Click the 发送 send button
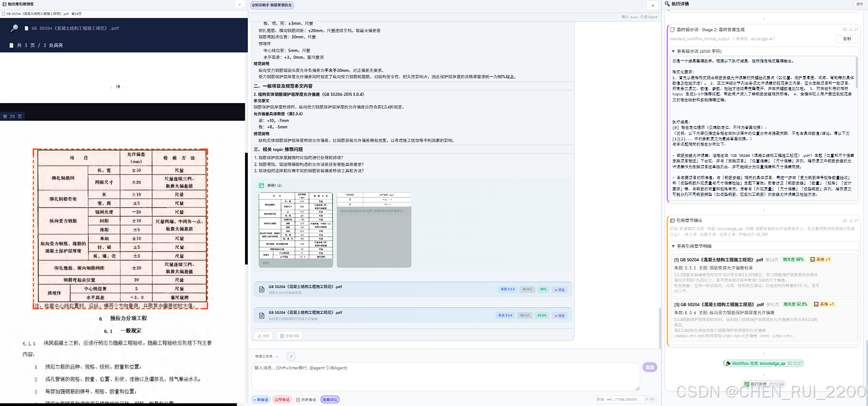 point(650,367)
